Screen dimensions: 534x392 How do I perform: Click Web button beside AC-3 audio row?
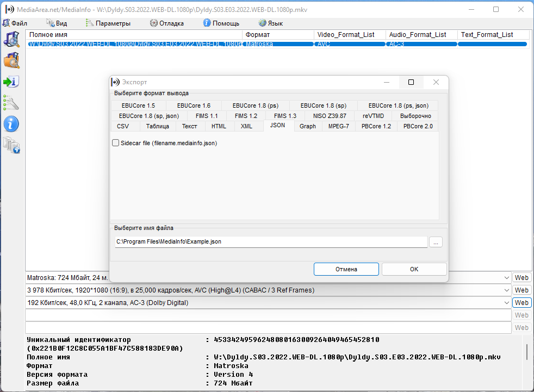pos(521,303)
